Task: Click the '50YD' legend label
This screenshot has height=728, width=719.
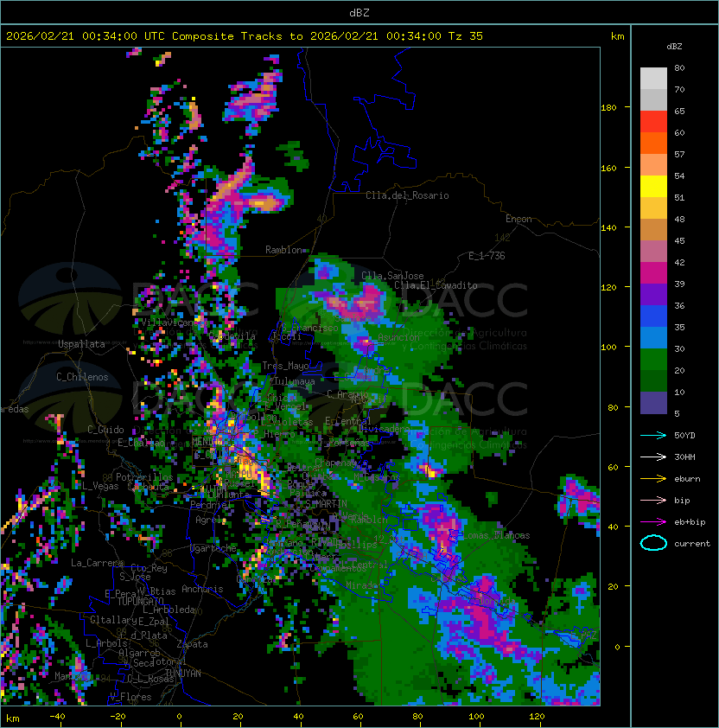Action: 684,435
